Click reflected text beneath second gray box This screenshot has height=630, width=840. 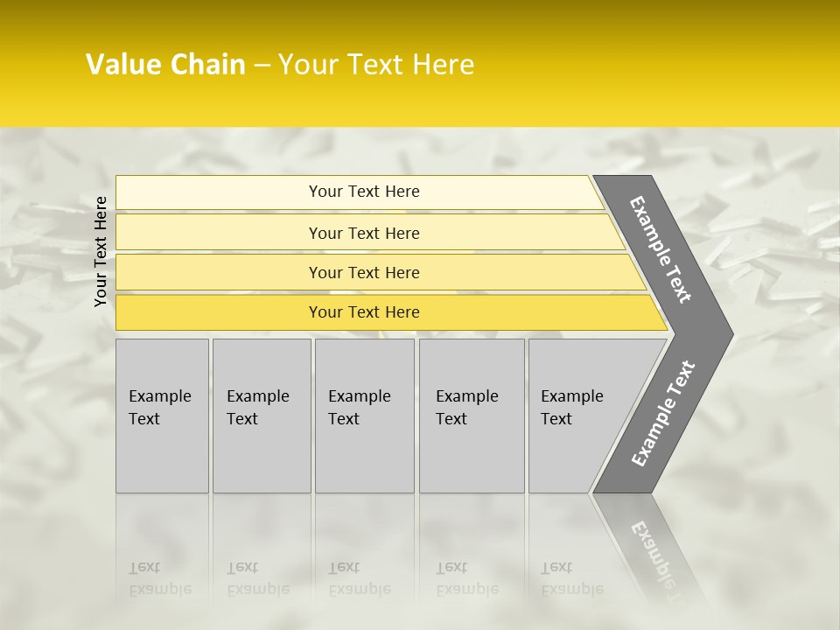[257, 578]
